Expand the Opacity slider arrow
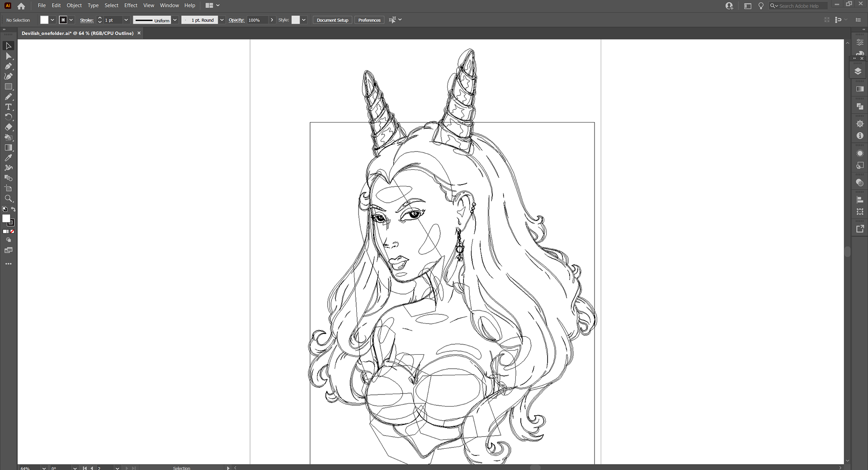Screen dimensions: 868x470 pos(272,20)
